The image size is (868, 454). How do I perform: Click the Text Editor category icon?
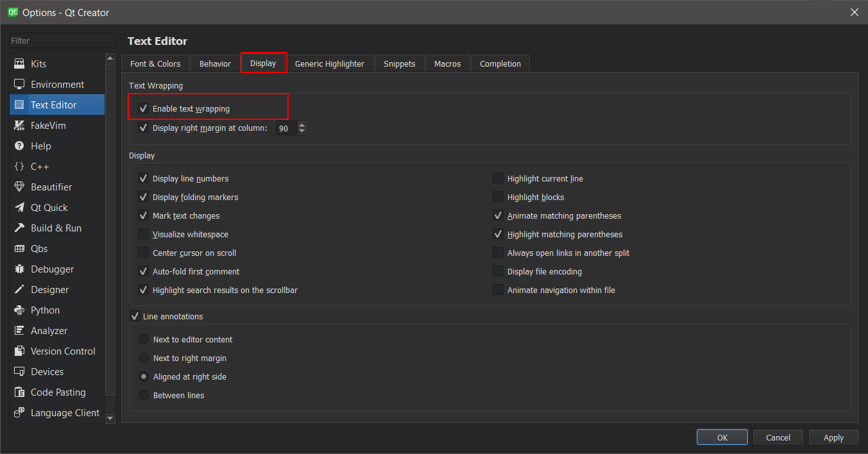coord(19,105)
